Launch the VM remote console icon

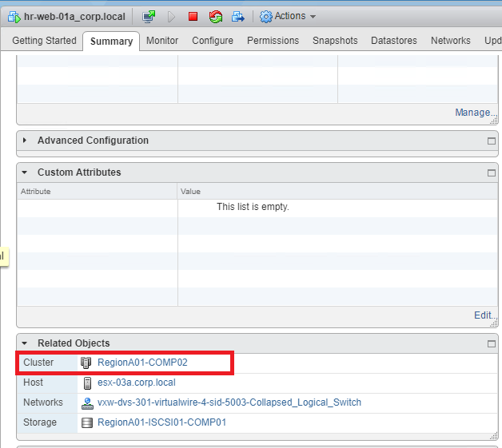[149, 16]
